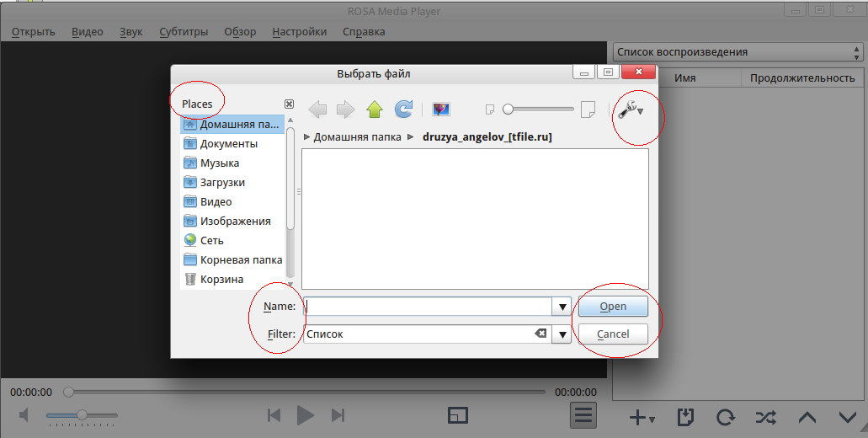Focus the Name input field
Viewport: 868px width, 438px height.
pyautogui.click(x=428, y=307)
